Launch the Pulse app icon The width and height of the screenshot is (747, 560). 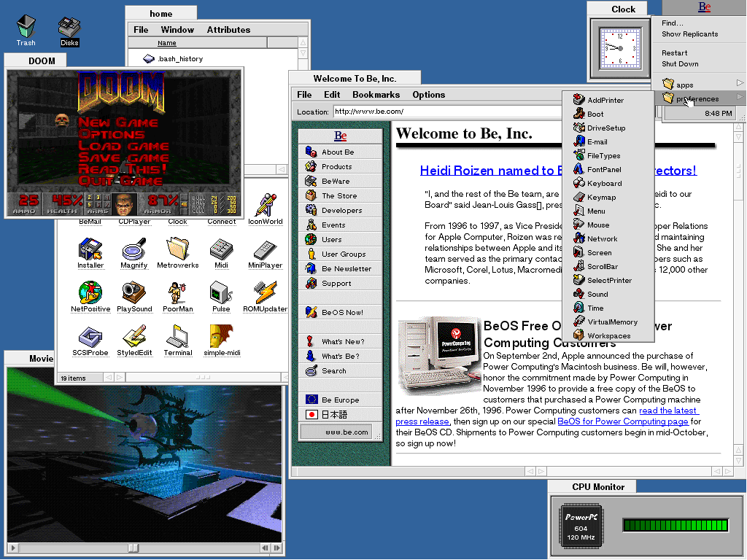[221, 297]
